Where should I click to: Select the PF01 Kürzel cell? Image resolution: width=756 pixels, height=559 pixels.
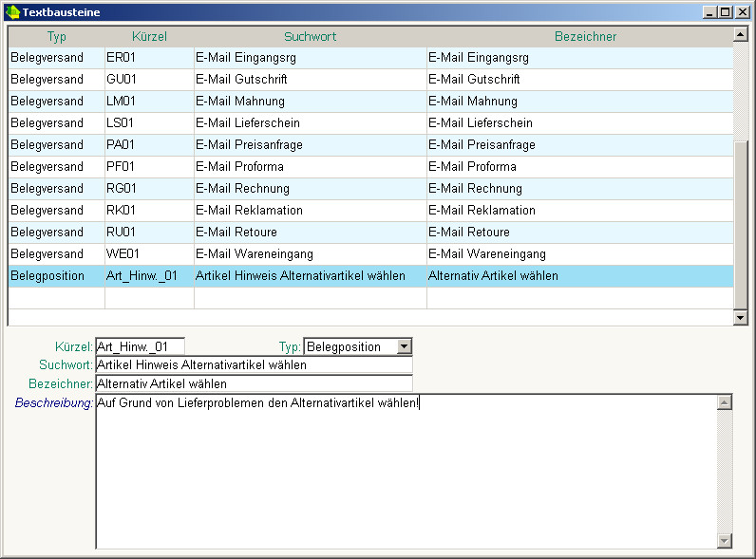click(149, 167)
